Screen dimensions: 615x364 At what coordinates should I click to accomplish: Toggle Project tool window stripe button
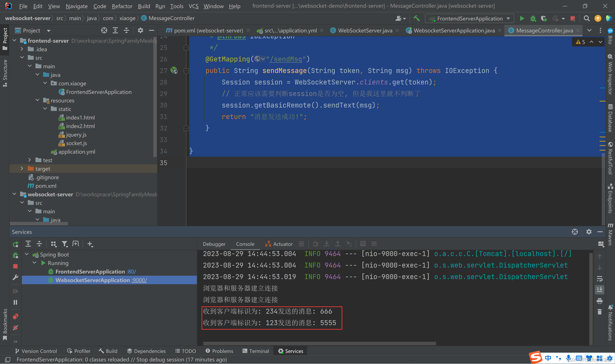click(x=5, y=39)
